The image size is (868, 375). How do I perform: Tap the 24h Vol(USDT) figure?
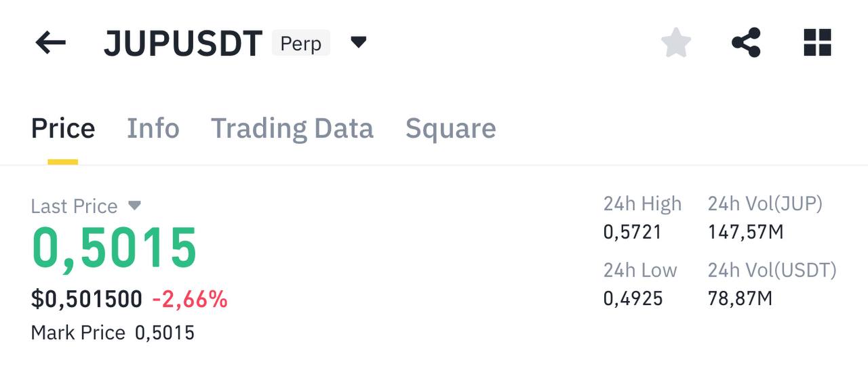click(x=741, y=298)
